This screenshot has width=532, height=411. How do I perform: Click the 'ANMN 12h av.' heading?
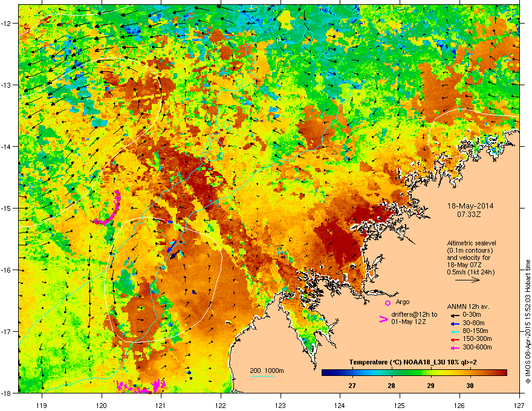pyautogui.click(x=468, y=306)
